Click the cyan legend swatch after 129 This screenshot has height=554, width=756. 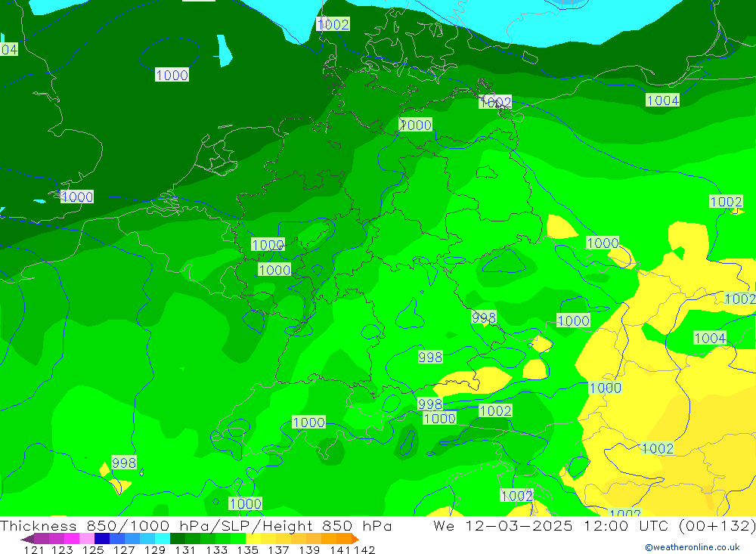163,538
